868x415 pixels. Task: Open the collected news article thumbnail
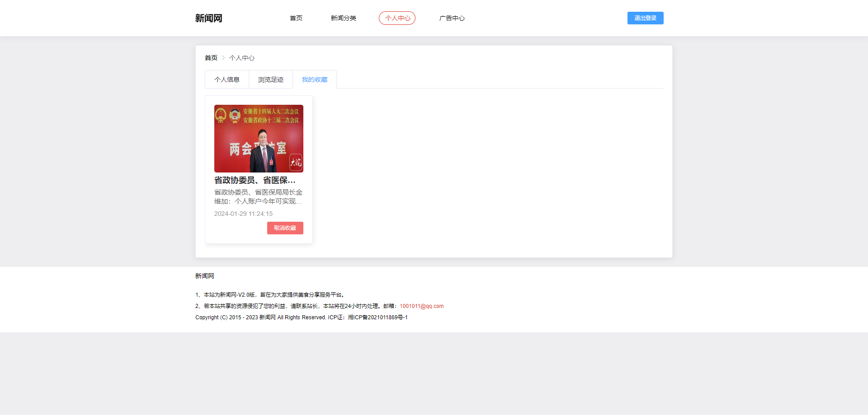coord(259,138)
